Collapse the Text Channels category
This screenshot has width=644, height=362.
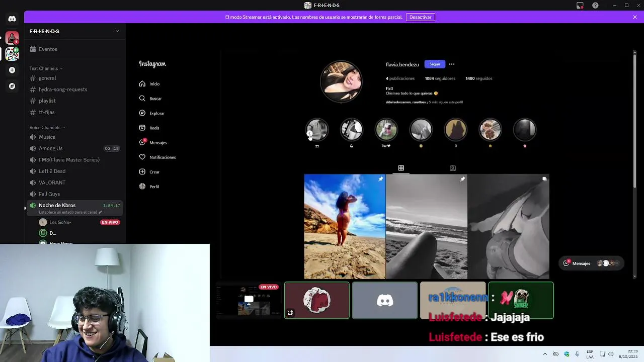tap(46, 68)
